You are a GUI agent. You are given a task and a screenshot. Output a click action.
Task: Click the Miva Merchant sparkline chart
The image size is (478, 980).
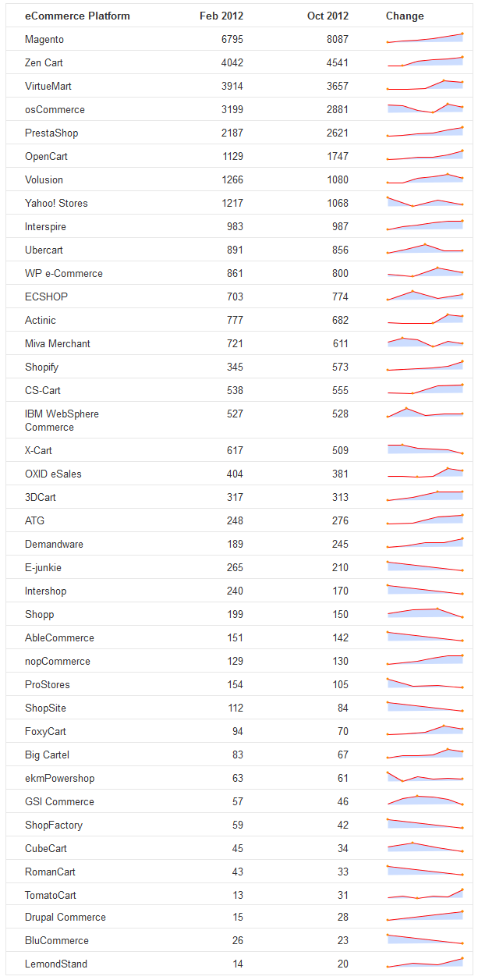425,343
